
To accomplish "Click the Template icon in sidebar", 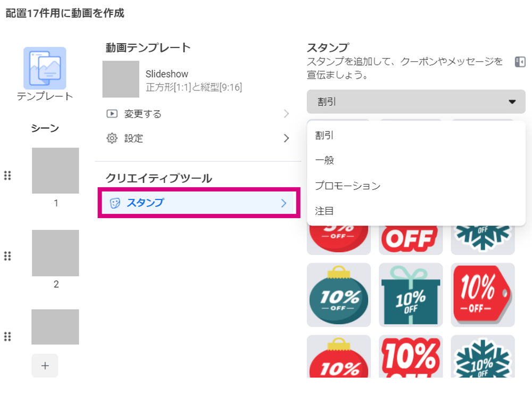I will click(45, 68).
